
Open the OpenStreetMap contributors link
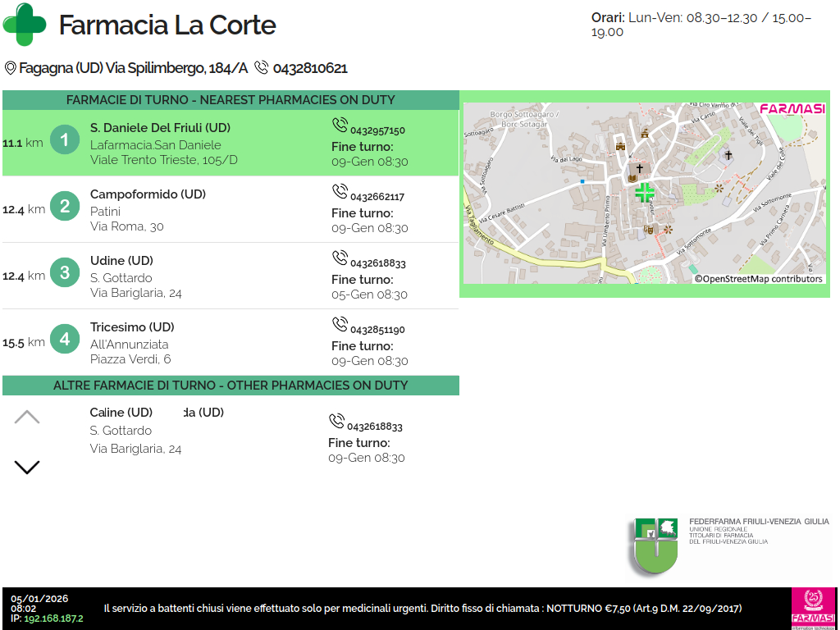[x=759, y=279]
